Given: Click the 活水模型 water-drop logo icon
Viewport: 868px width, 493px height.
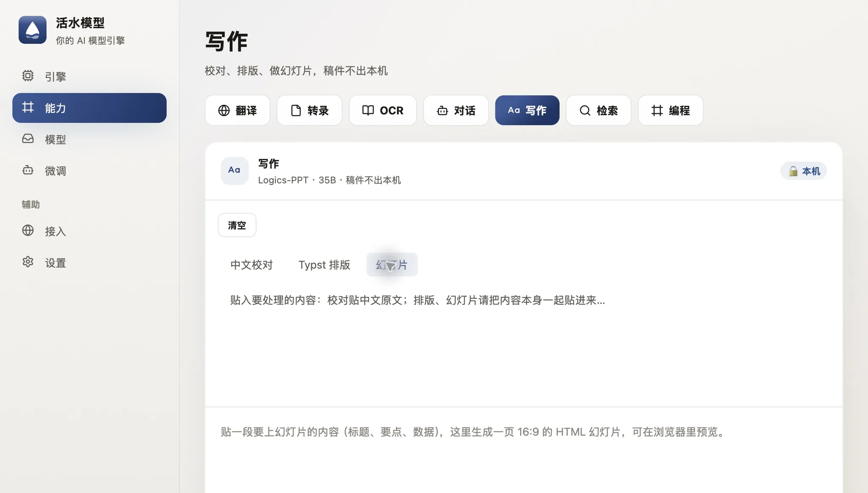Looking at the screenshot, I should (x=33, y=30).
